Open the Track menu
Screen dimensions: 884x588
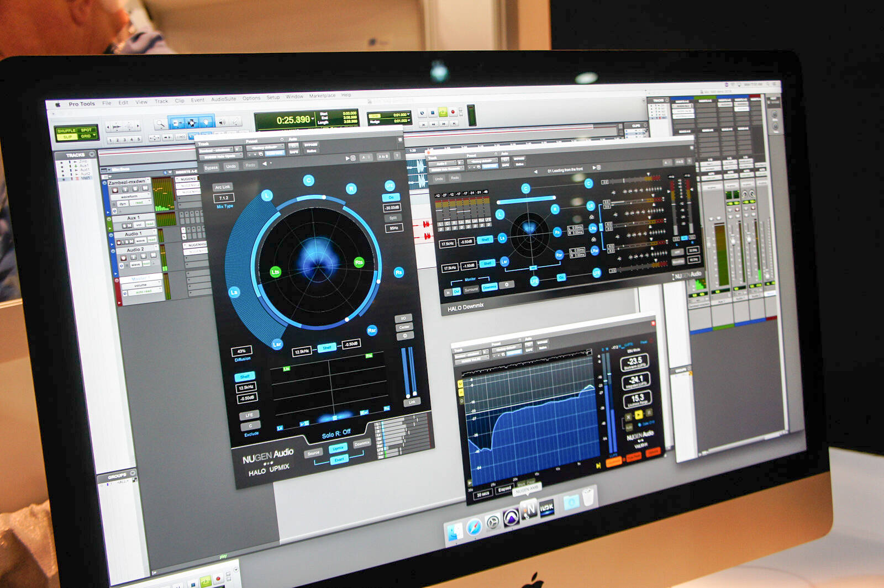pyautogui.click(x=161, y=101)
